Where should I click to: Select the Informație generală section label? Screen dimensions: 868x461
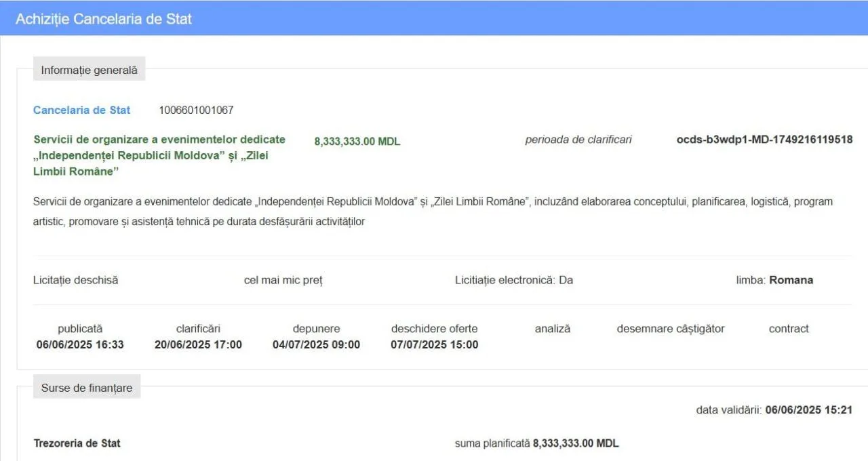pyautogui.click(x=89, y=70)
